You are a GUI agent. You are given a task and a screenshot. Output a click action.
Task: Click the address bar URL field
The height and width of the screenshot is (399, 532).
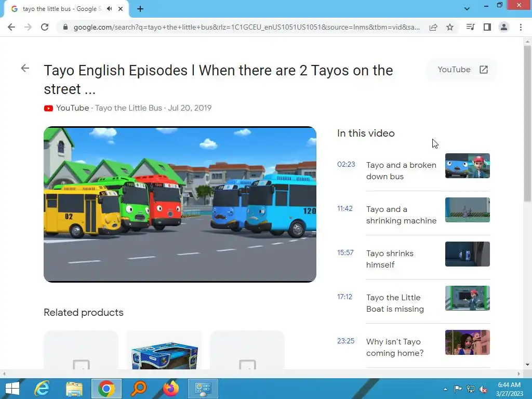click(246, 27)
